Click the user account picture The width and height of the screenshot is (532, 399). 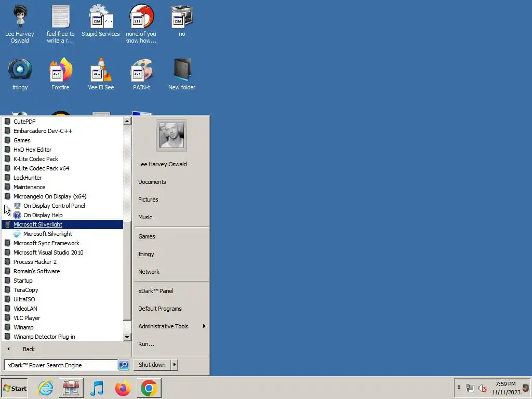coord(171,136)
